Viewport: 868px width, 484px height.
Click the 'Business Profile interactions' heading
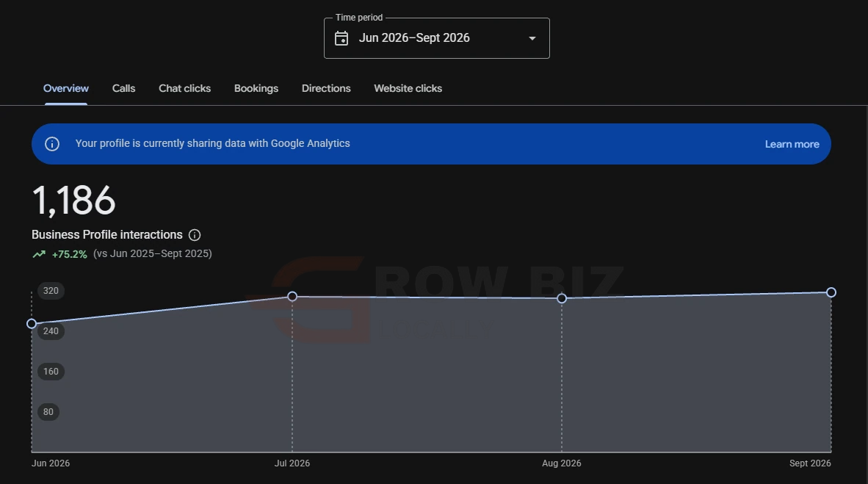coord(106,235)
